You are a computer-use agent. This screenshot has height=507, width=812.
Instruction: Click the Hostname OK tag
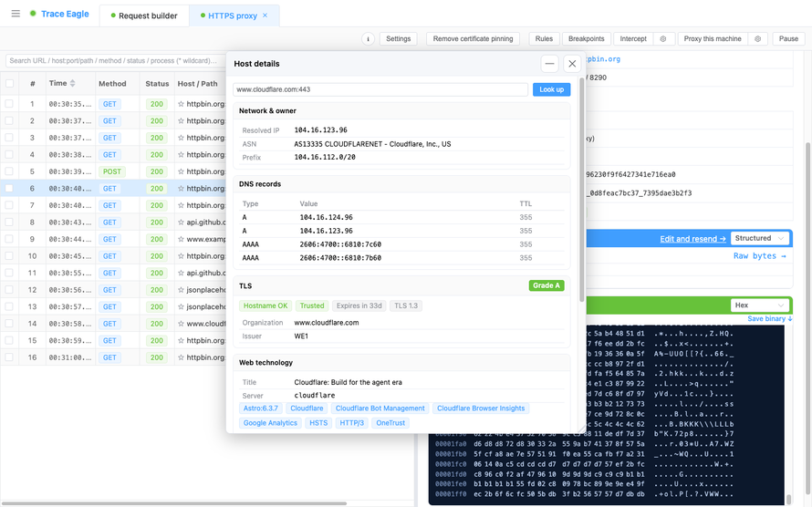265,305
